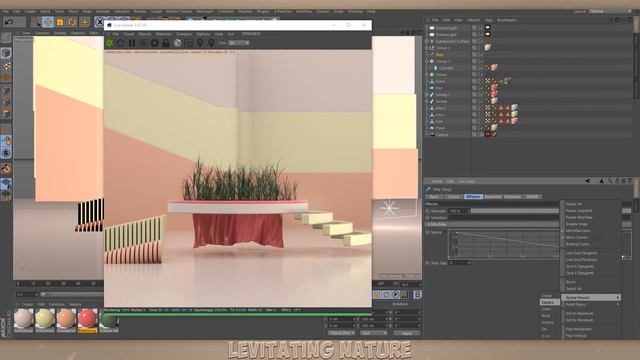Click the Polygons mode icon in left sidebar
Image resolution: width=640 pixels, height=360 pixels.
[x=6, y=113]
